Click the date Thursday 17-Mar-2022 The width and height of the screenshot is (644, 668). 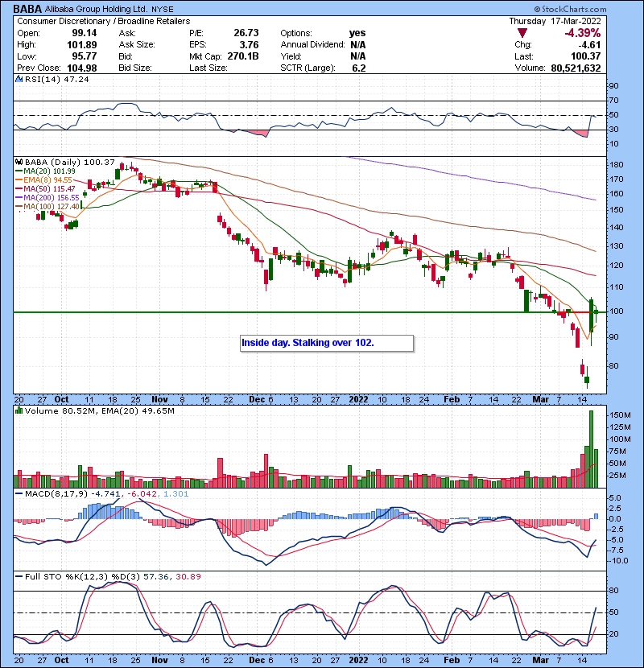point(555,21)
